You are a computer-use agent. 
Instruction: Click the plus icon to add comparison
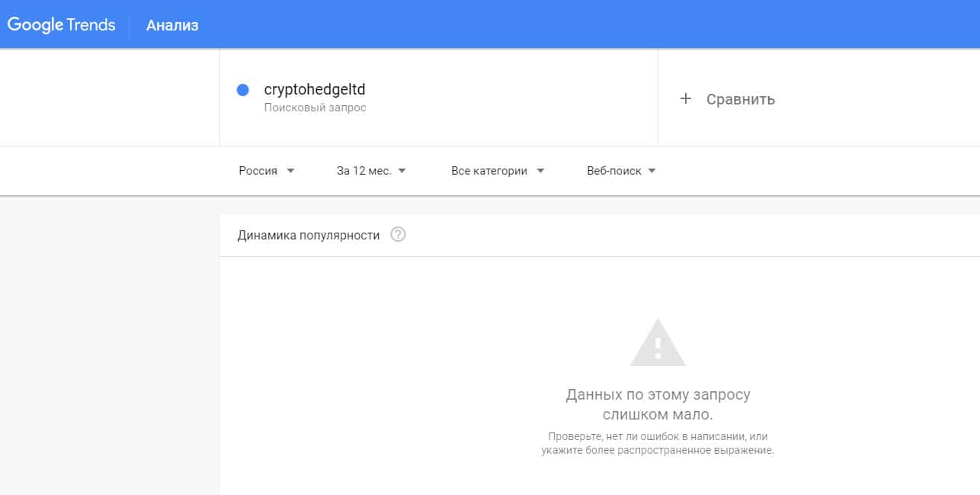point(686,99)
